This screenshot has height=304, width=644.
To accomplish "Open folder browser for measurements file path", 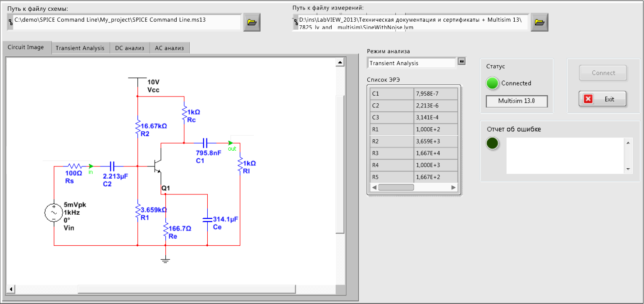I will pos(539,22).
